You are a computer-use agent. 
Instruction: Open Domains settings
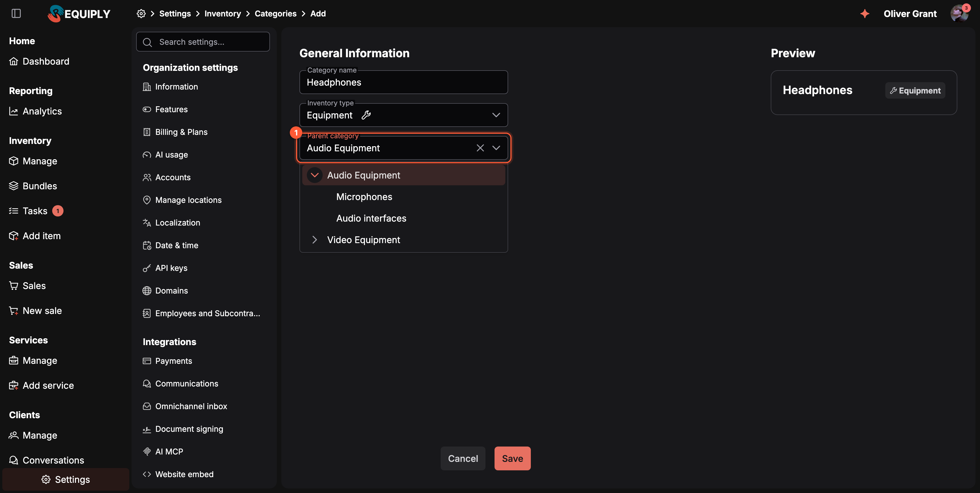[165, 291]
